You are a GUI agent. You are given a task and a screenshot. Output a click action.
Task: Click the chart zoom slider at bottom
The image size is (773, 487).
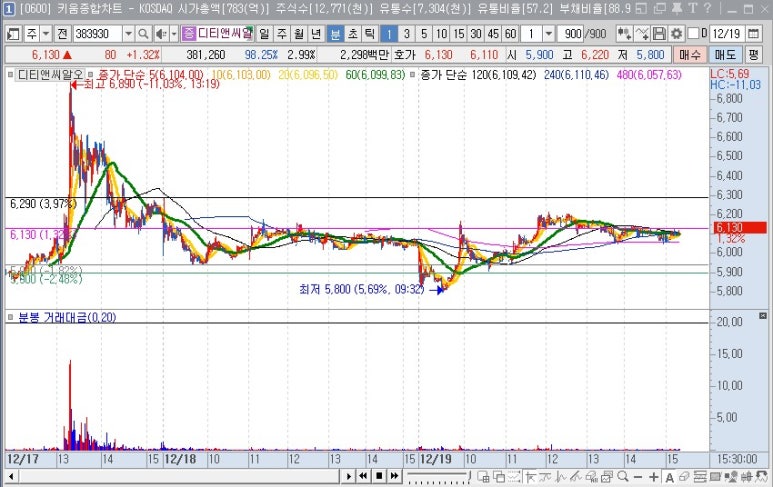[x=438, y=477]
